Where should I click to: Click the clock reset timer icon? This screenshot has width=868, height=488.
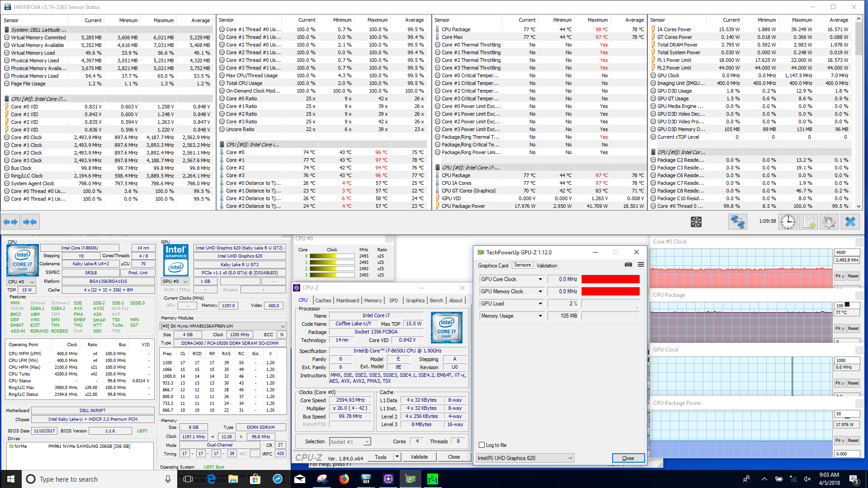[x=788, y=222]
